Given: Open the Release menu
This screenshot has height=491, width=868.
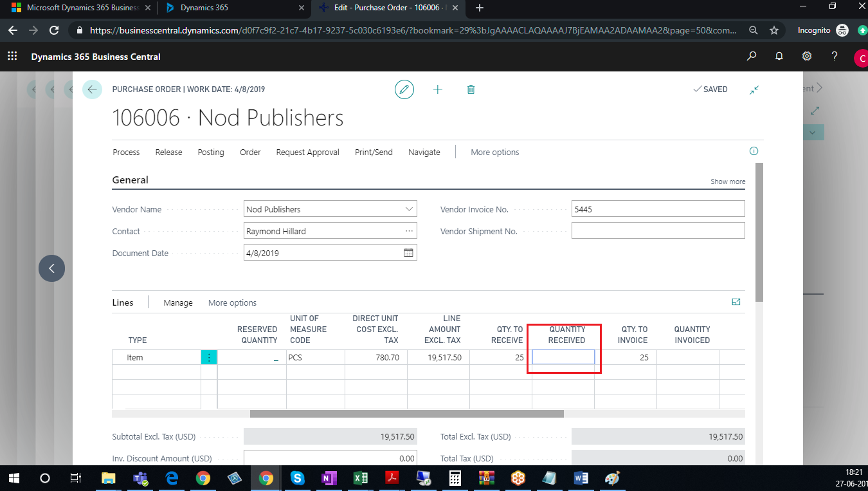Looking at the screenshot, I should pos(168,153).
